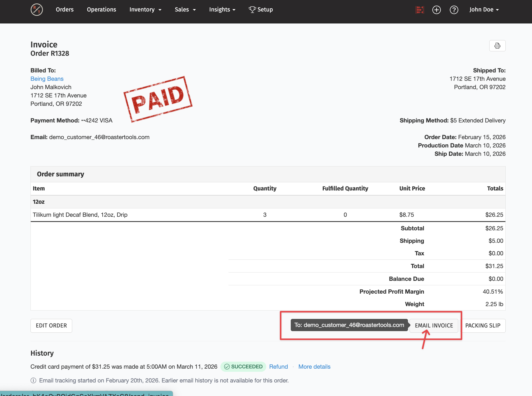532x396 pixels.
Task: Expand the Sales dropdown menu
Action: click(x=185, y=10)
